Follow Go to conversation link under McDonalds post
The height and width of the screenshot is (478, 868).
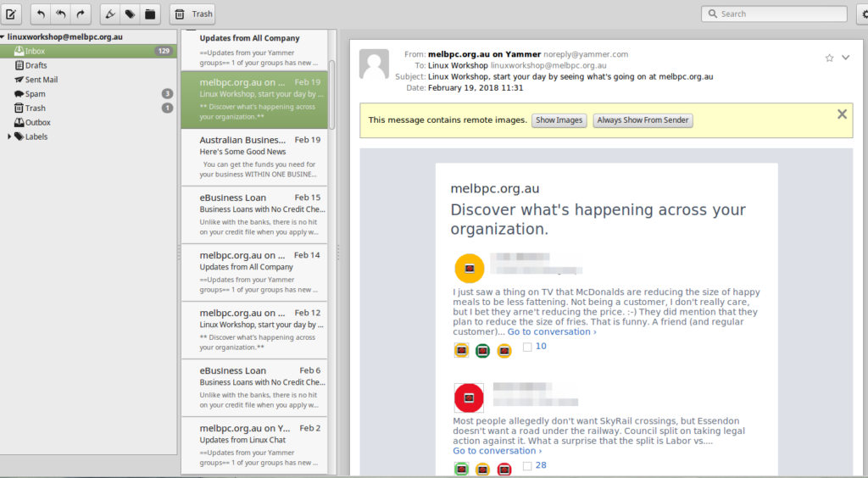(x=552, y=332)
